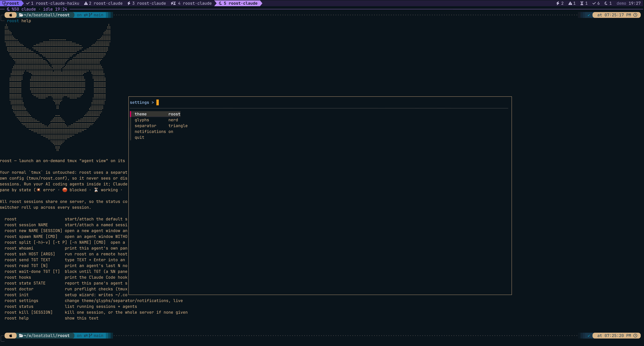Click the "roost spawn NAME [CMD]" help line
Screen dimensions: 644x346
[66, 237]
